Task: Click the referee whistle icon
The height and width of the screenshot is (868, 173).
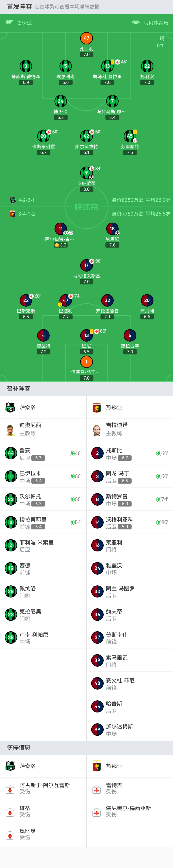Action: pos(9,22)
